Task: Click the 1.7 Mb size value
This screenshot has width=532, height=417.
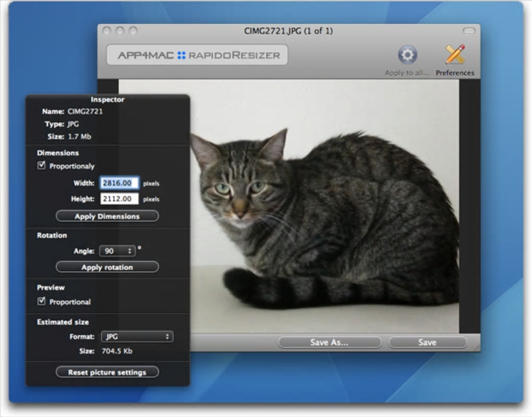Action: tap(79, 137)
